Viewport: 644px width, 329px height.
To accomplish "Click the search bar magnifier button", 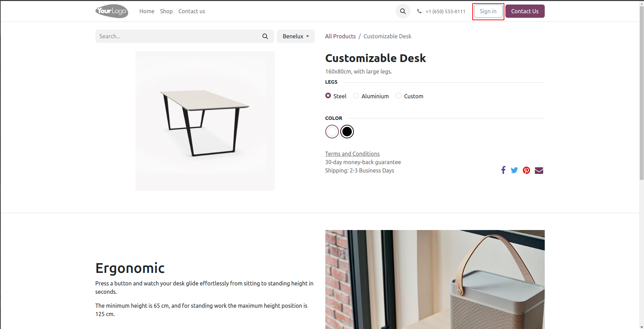I will pos(265,36).
